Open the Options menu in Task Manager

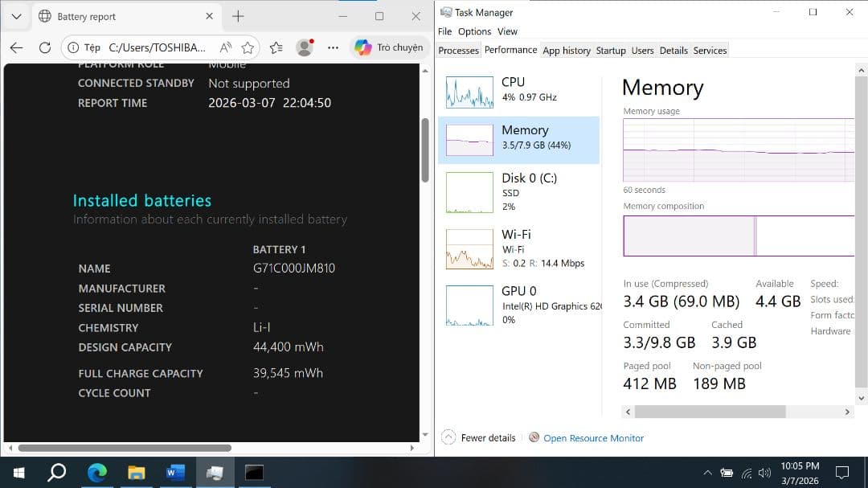474,31
